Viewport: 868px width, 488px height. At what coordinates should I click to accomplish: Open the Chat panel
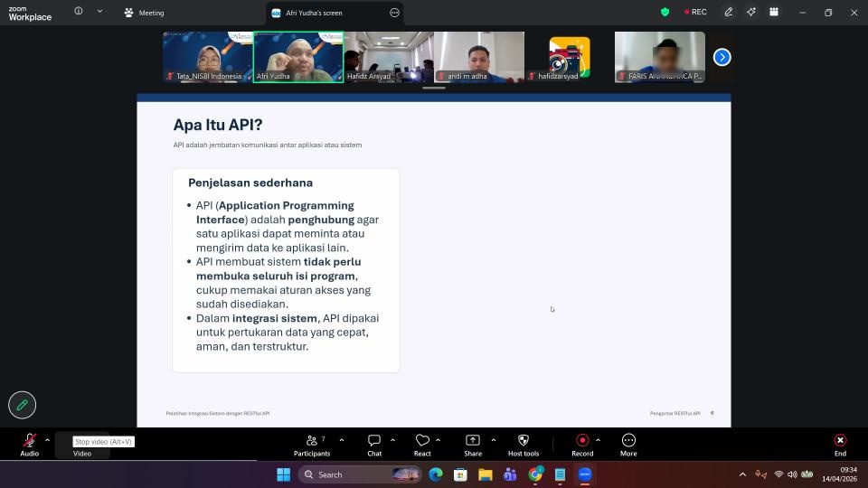(374, 445)
